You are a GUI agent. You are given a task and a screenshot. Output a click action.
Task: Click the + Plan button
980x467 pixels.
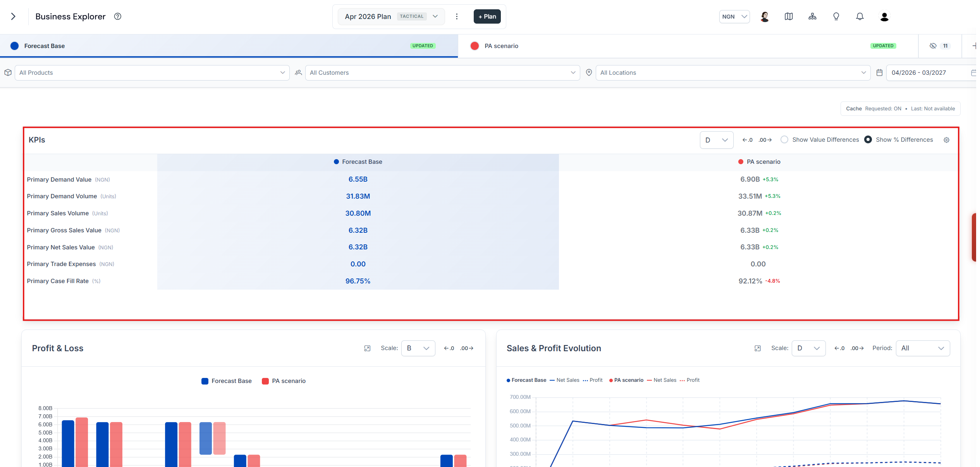[487, 16]
